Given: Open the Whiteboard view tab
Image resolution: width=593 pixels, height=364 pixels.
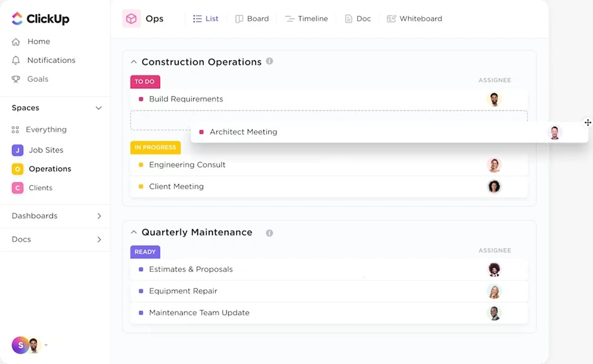Looking at the screenshot, I should 414,19.
